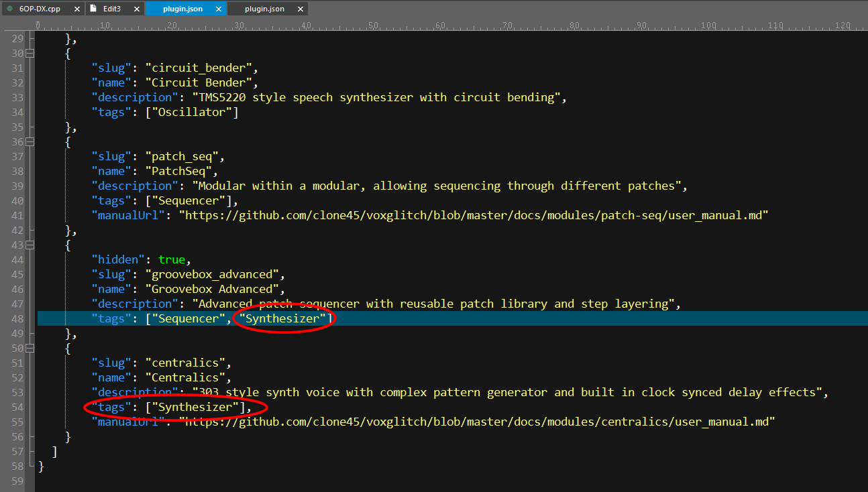Click the patch-seq user_manual.md URL
868x492 pixels.
coord(473,215)
